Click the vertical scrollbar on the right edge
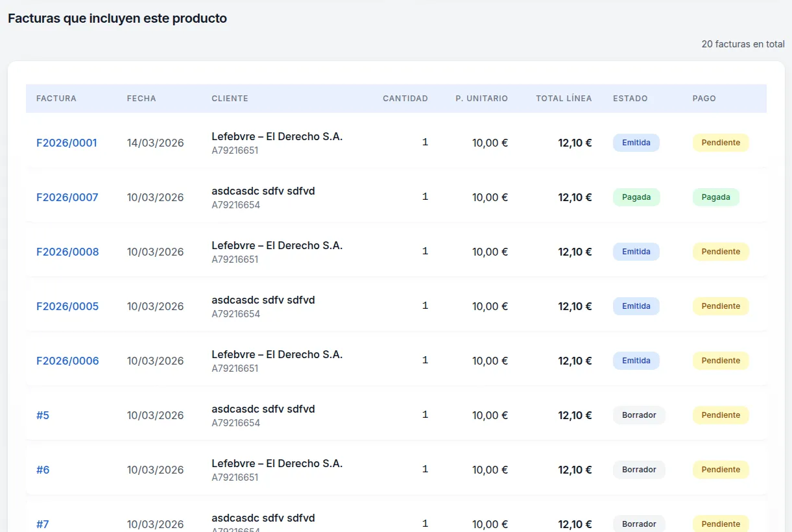Viewport: 792px width, 532px height. click(787, 260)
